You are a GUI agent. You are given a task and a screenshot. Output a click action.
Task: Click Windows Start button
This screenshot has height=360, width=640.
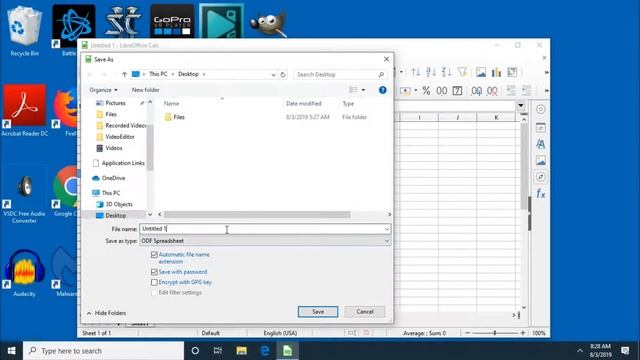coord(11,351)
